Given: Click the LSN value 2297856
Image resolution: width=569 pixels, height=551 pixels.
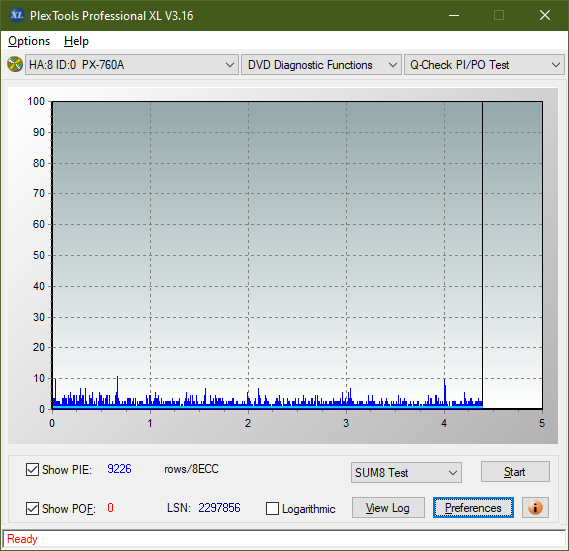Looking at the screenshot, I should [x=219, y=507].
